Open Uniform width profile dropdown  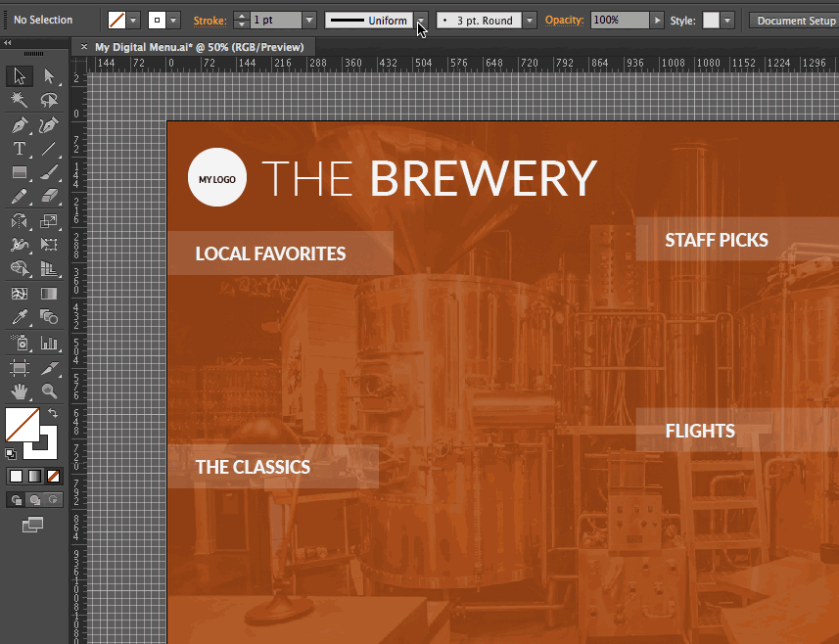coord(421,21)
